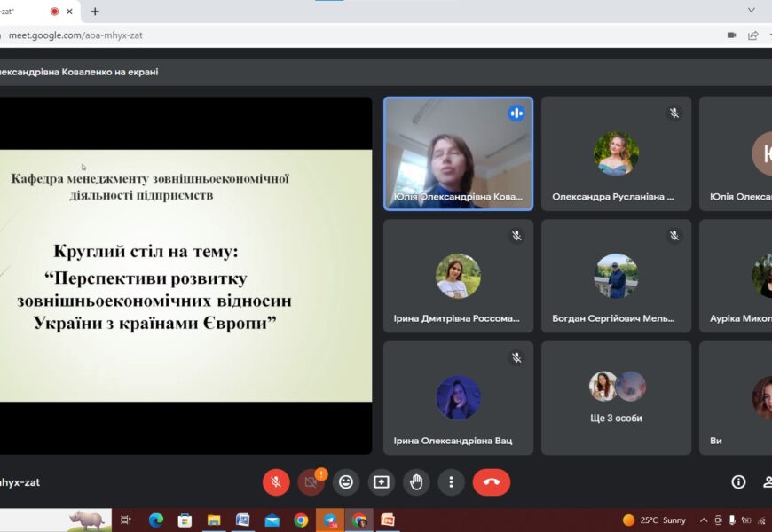772x532 pixels.
Task: Click the share page icon in address bar
Action: (x=753, y=35)
